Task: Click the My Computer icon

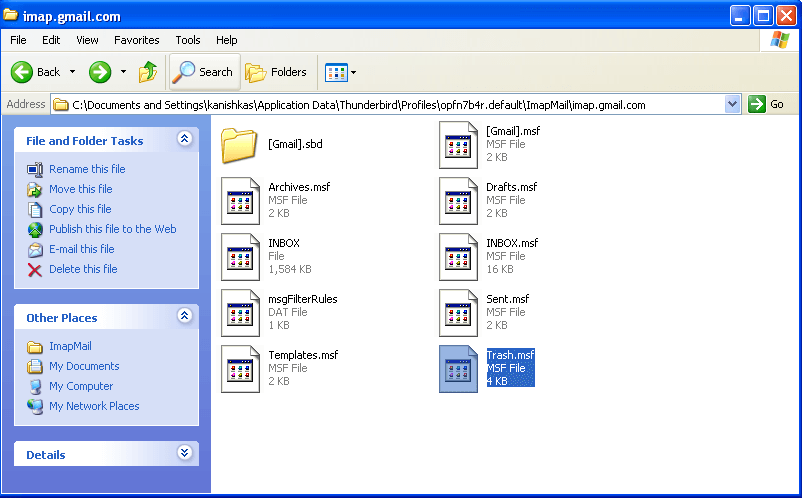Action: (x=35, y=387)
